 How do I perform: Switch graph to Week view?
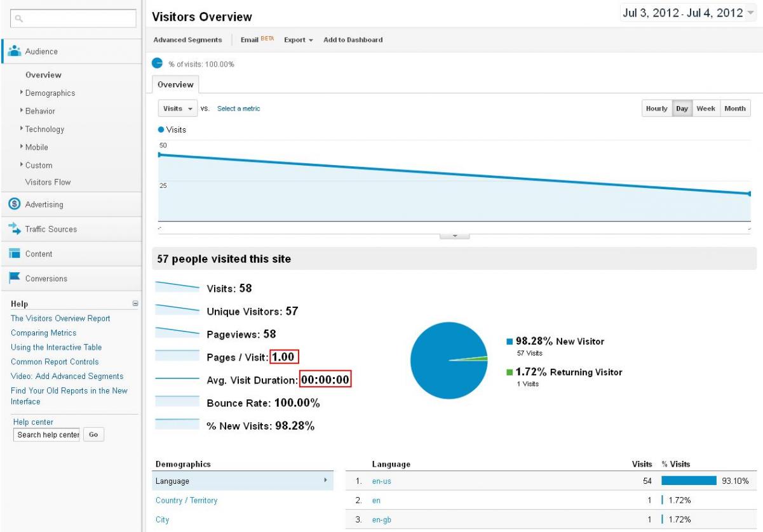705,109
